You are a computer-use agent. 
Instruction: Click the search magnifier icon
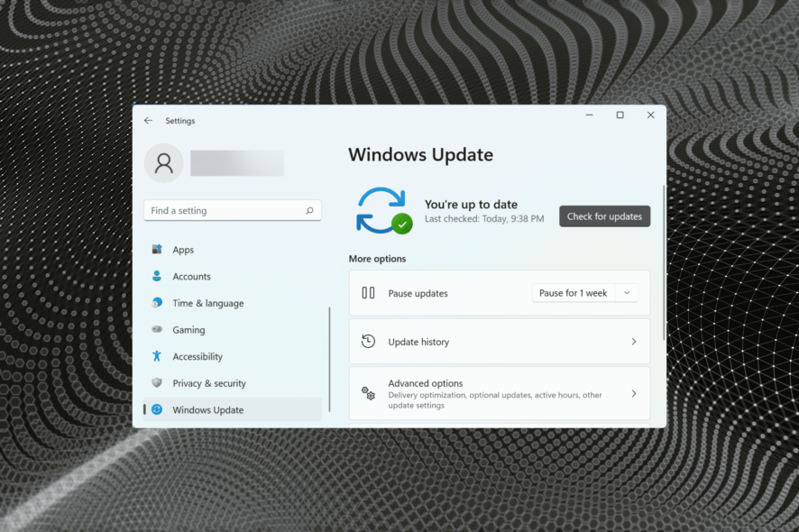click(309, 210)
